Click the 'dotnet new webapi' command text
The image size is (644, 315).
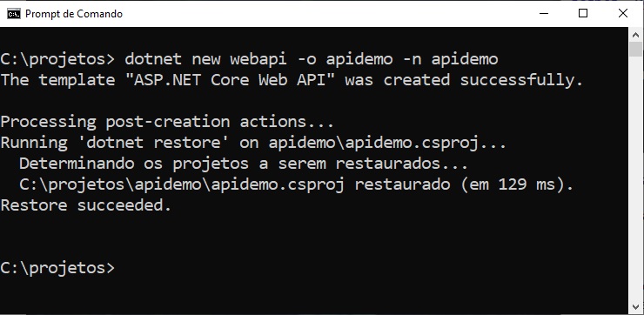(205, 59)
